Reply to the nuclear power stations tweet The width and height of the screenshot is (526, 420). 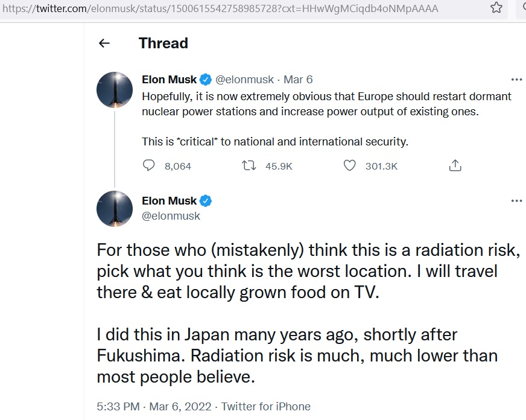point(149,166)
